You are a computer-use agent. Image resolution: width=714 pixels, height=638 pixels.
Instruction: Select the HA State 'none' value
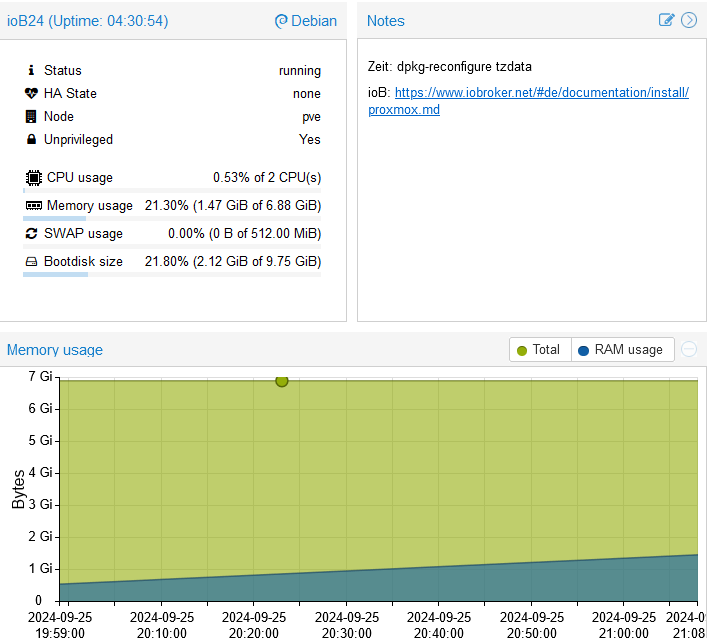307,94
